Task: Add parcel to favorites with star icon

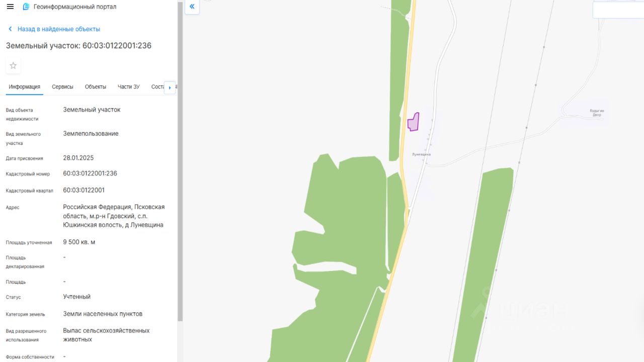Action: pyautogui.click(x=13, y=65)
